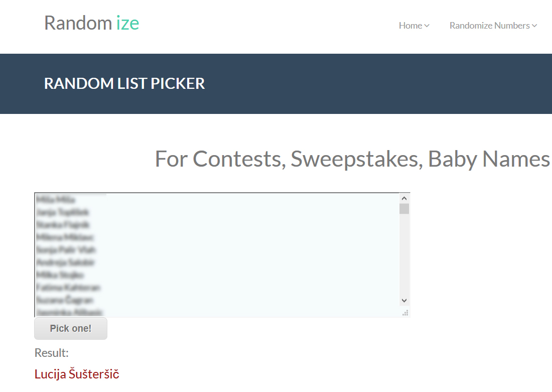Viewport: 552px width, 392px height.
Task: Expand the Home dropdown chevron
Action: click(427, 26)
